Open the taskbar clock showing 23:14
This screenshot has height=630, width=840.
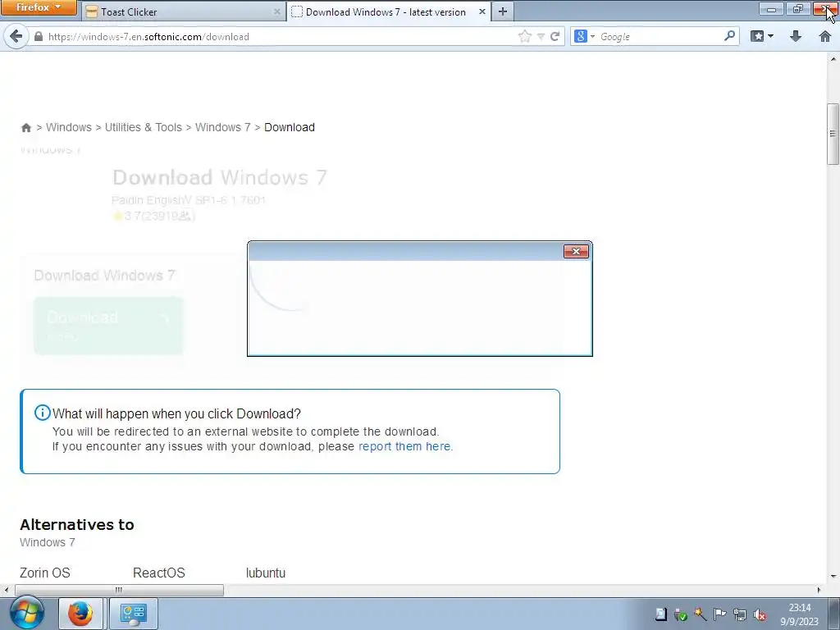[799, 614]
